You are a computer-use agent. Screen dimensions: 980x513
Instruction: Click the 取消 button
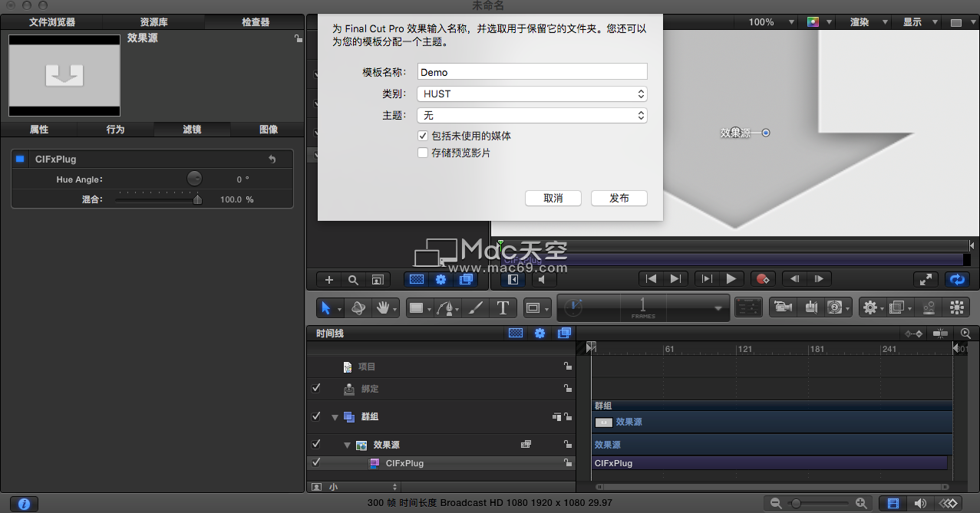(x=553, y=198)
